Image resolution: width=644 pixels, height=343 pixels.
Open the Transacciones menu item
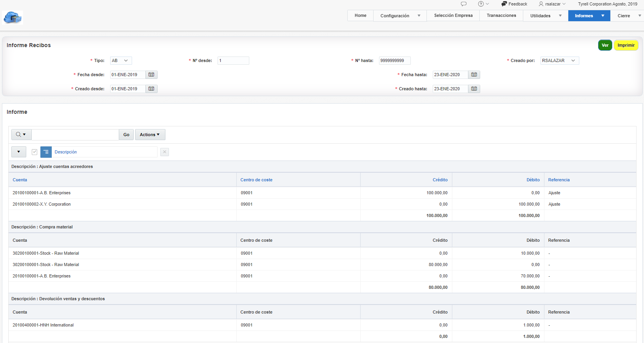pos(501,16)
